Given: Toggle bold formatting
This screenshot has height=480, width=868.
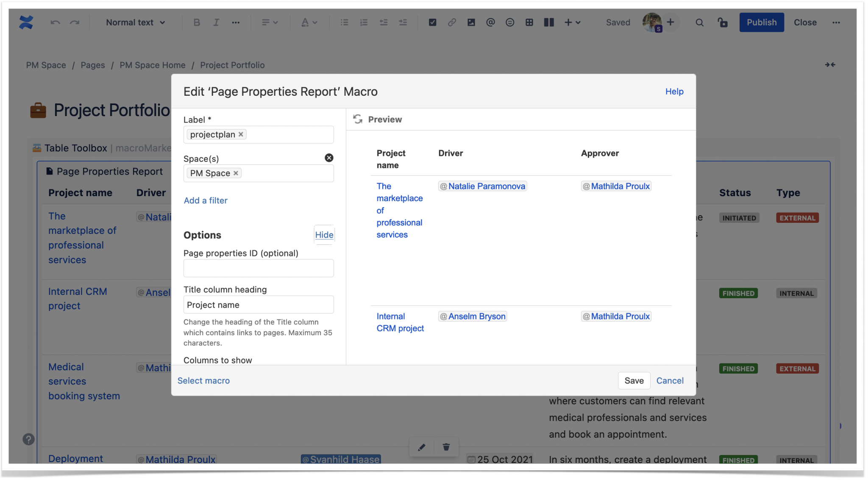Looking at the screenshot, I should coord(196,22).
